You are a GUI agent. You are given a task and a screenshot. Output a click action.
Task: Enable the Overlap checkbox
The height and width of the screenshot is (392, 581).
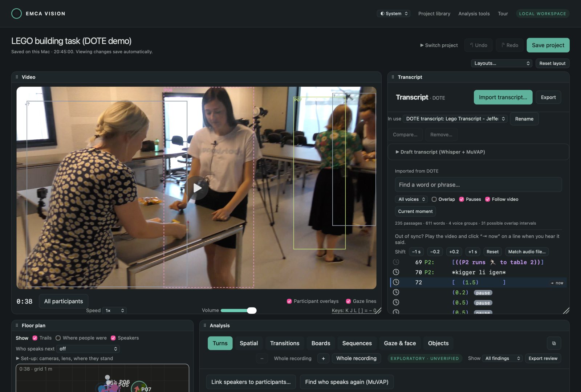pyautogui.click(x=434, y=199)
